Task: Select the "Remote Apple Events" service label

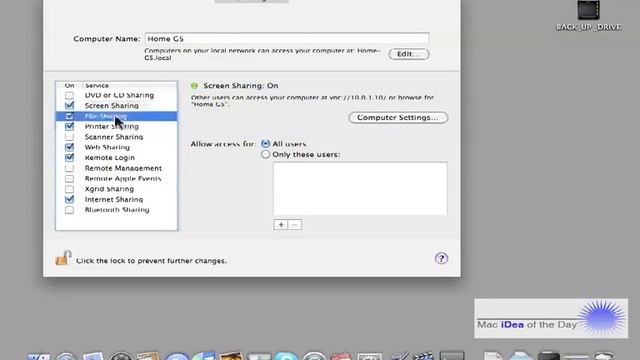Action: (122, 179)
